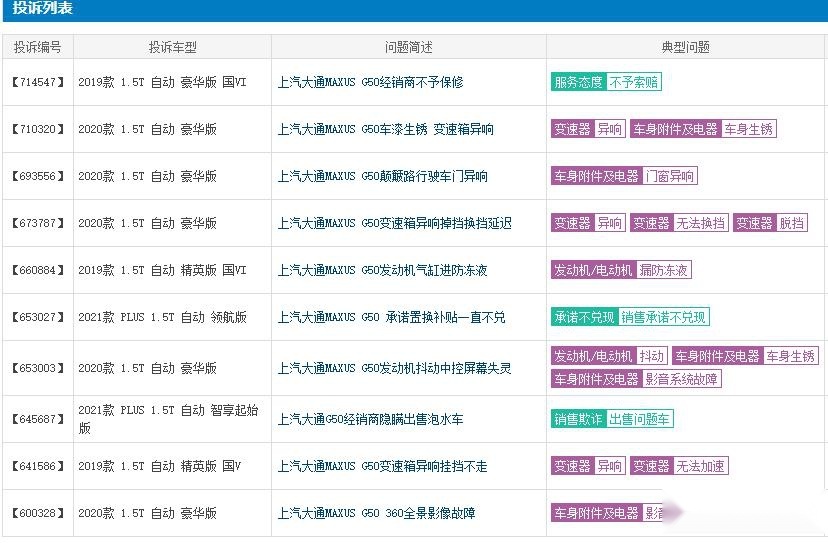Viewport: 828px width, 543px height.
Task: Click the 销售欺诈 出售问题车 tag
Action: [612, 419]
